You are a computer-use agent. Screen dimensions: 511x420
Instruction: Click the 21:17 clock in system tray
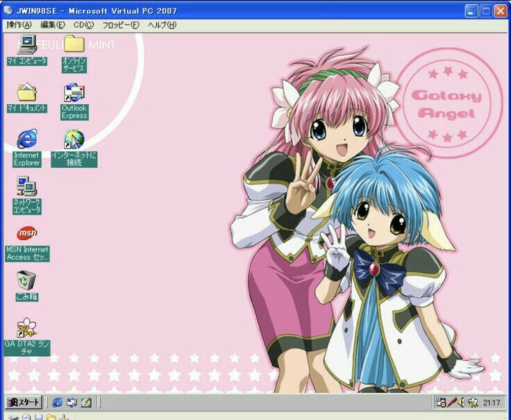click(492, 402)
